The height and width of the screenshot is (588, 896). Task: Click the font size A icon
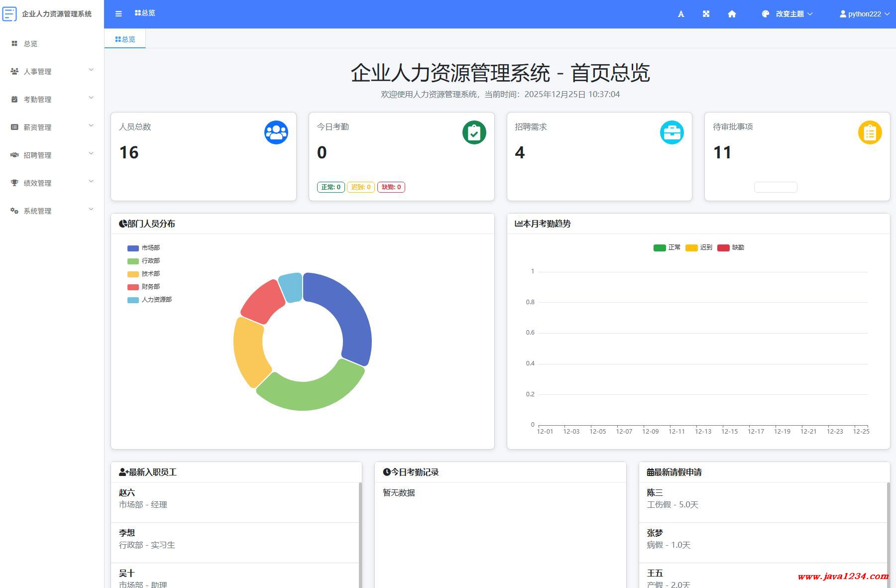pos(681,14)
